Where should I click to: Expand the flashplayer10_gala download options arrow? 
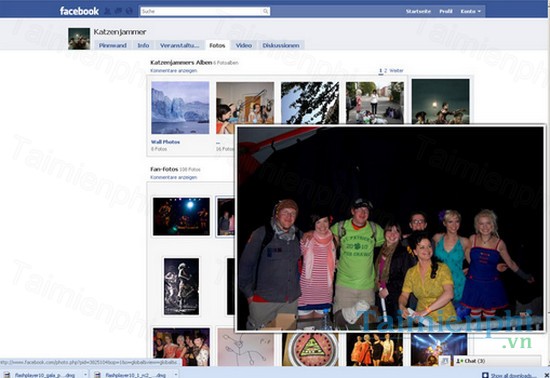coord(85,375)
